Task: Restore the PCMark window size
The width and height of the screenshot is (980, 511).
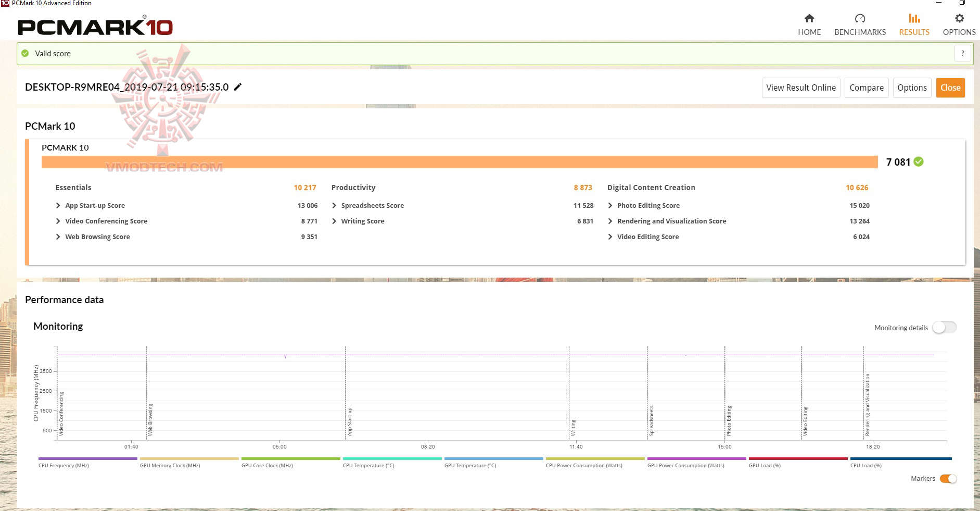Action: tap(962, 3)
